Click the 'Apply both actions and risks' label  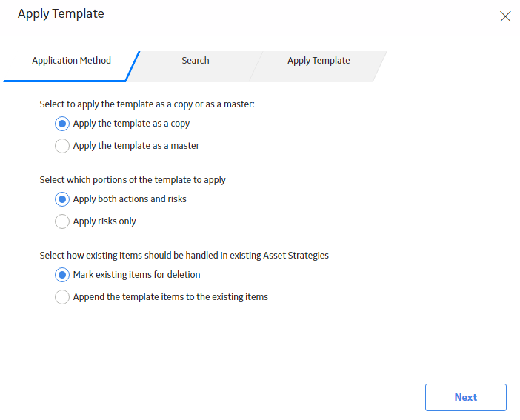tap(130, 199)
